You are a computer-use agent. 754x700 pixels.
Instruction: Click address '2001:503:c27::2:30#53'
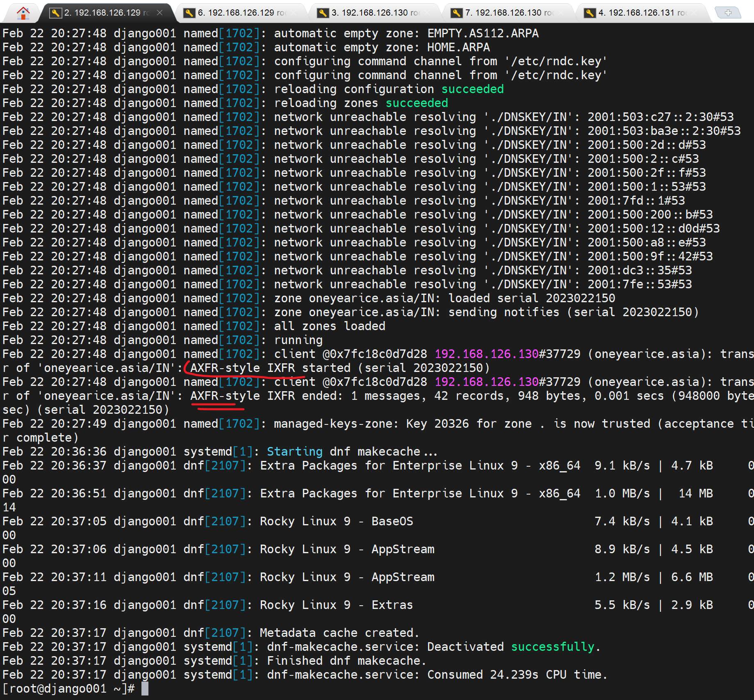tap(661, 117)
